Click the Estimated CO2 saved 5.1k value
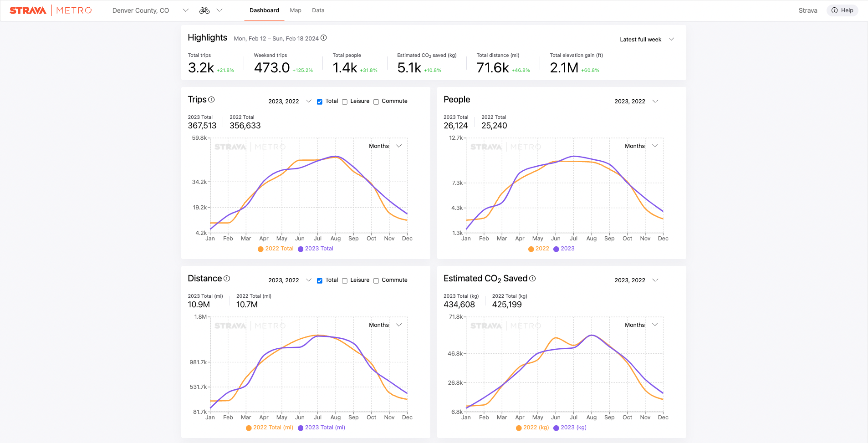The width and height of the screenshot is (868, 443). point(409,68)
